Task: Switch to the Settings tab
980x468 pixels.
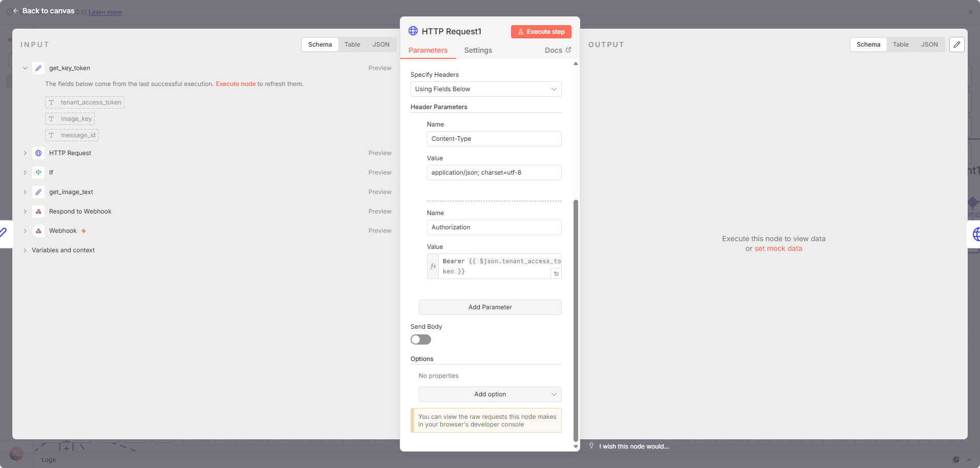Action: tap(478, 50)
